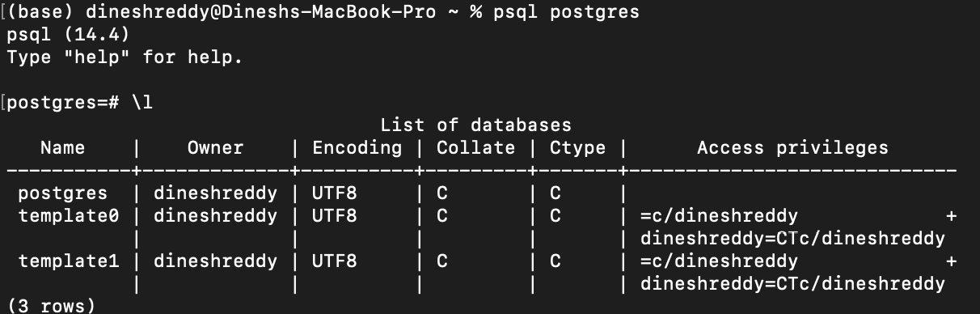Image resolution: width=980 pixels, height=314 pixels.
Task: Click the owner dineshreddy in postgres row
Action: point(215,193)
